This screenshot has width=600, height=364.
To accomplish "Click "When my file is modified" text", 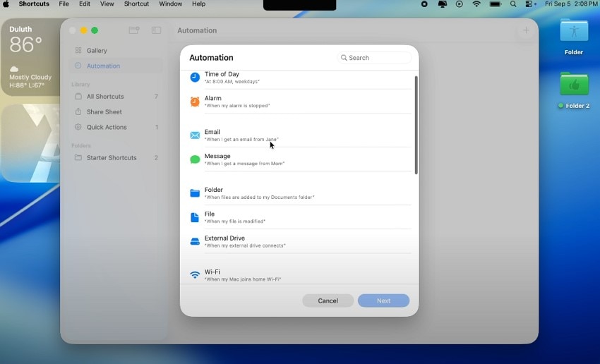I will pos(235,222).
